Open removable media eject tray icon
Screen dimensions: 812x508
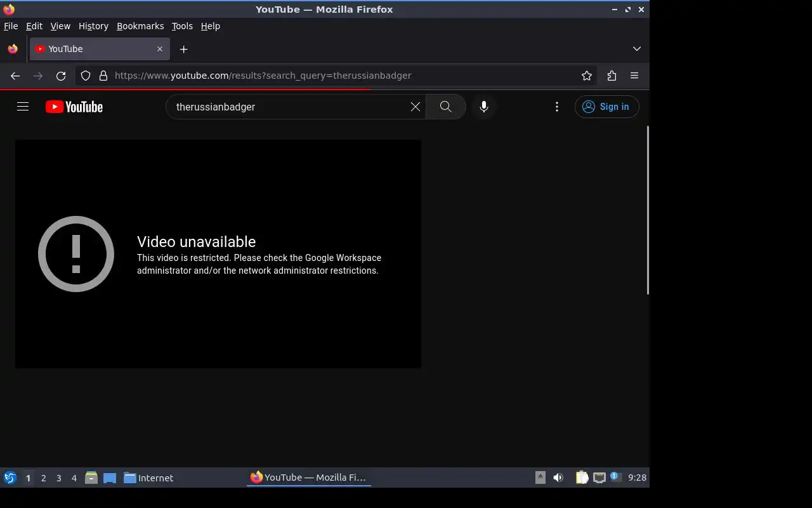click(540, 478)
